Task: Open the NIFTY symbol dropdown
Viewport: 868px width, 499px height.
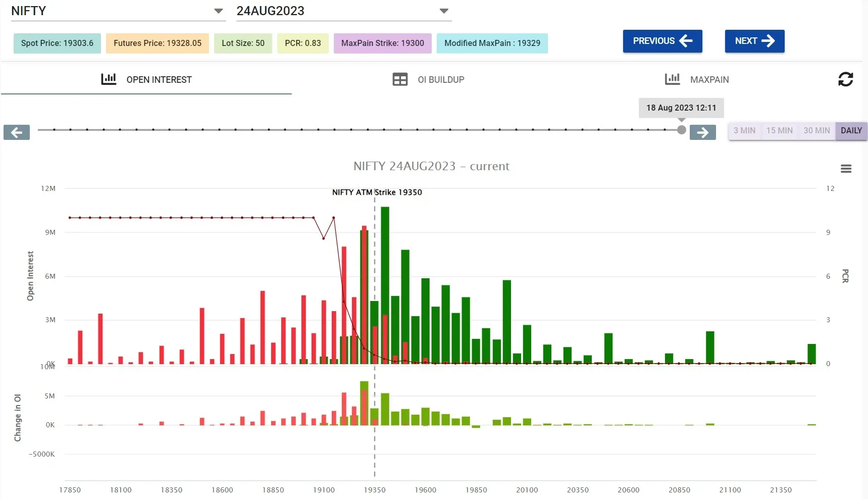Action: point(118,11)
